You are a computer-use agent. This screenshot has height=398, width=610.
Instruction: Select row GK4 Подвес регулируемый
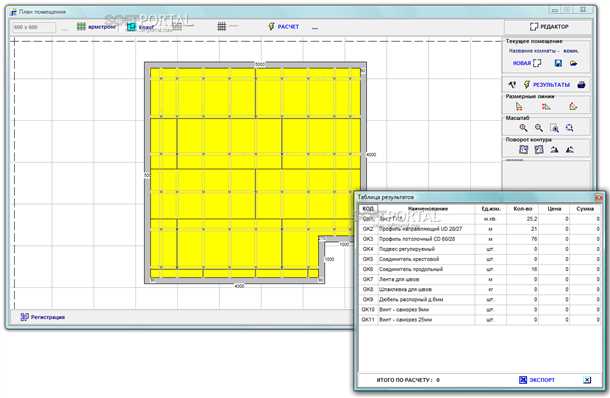pos(480,249)
